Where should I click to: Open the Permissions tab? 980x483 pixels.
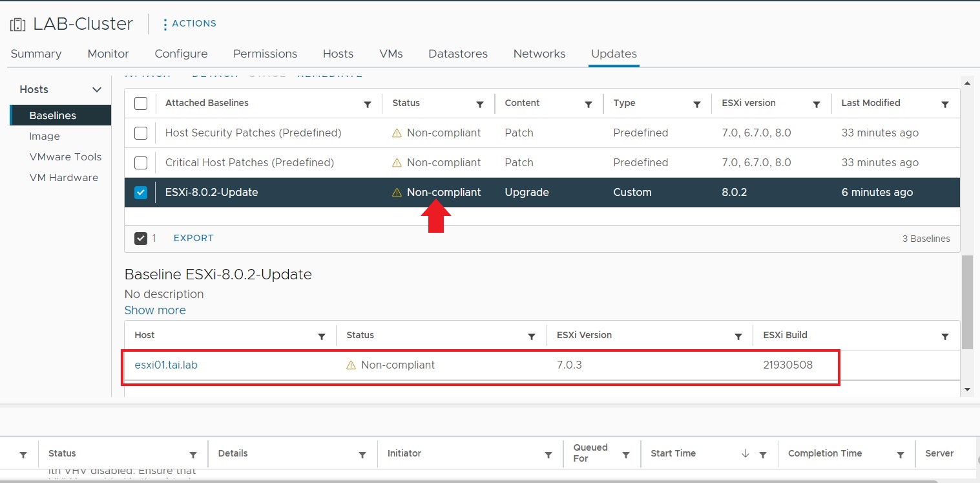point(265,54)
